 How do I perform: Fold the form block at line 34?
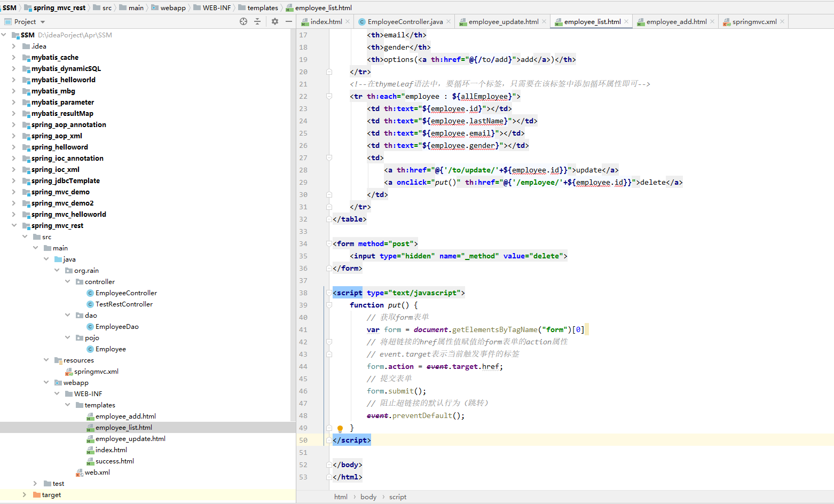coord(329,244)
